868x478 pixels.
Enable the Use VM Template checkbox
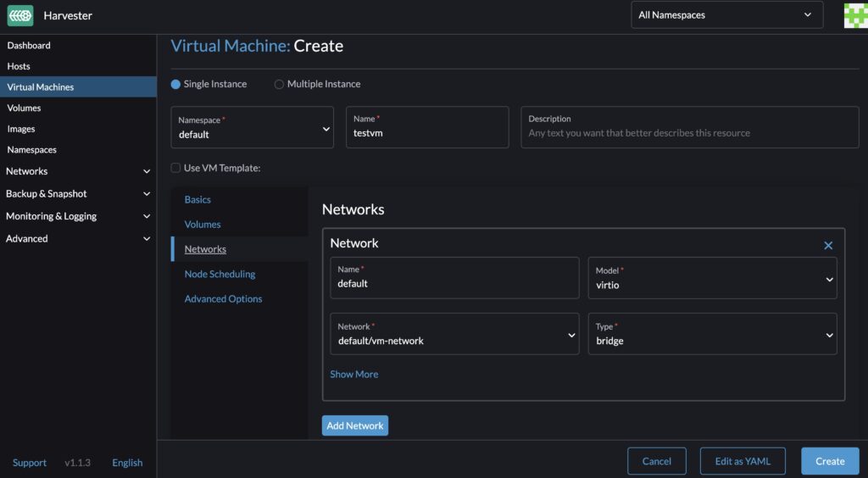coord(176,168)
